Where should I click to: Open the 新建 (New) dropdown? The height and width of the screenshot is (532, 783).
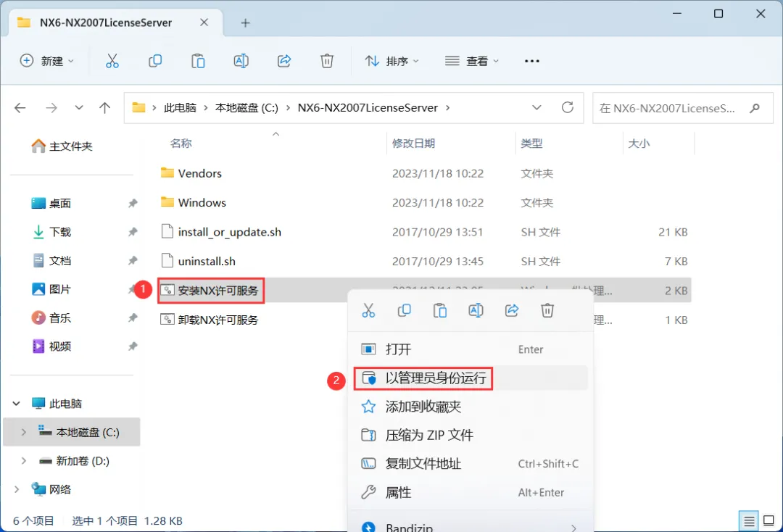pyautogui.click(x=47, y=61)
